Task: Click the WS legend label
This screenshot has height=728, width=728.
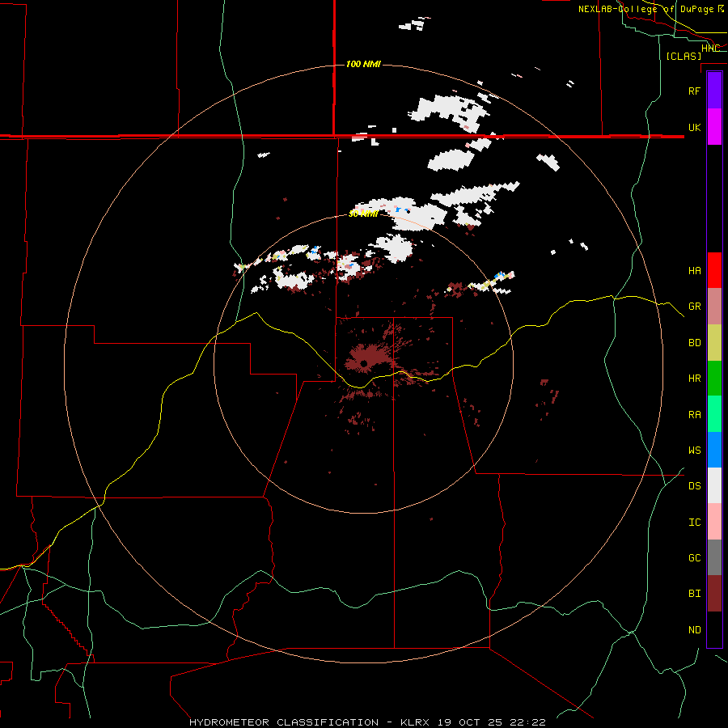Action: (694, 450)
